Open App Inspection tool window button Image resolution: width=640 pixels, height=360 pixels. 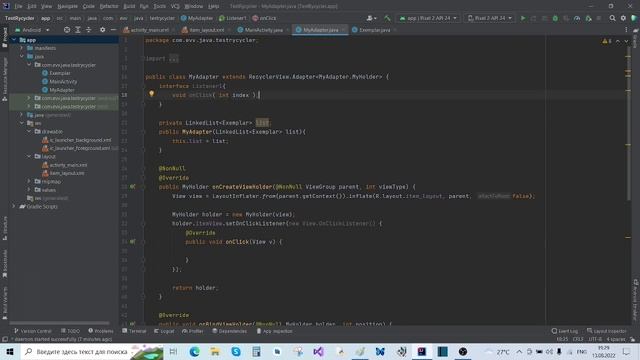click(274, 331)
